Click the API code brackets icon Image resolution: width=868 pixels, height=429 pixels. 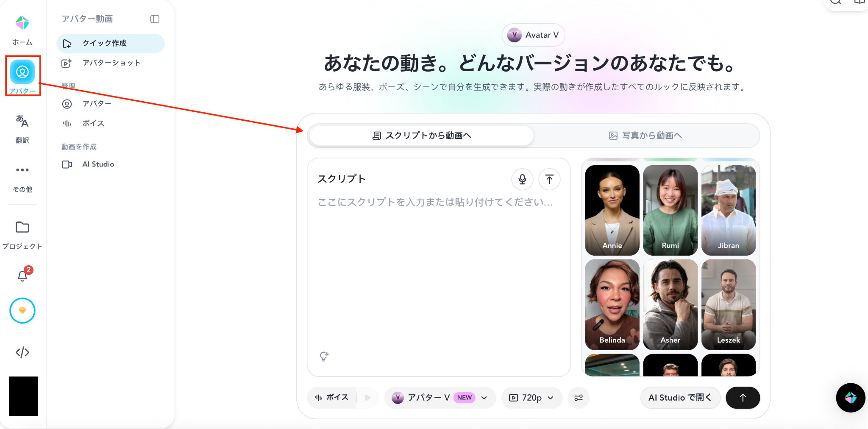pos(22,352)
